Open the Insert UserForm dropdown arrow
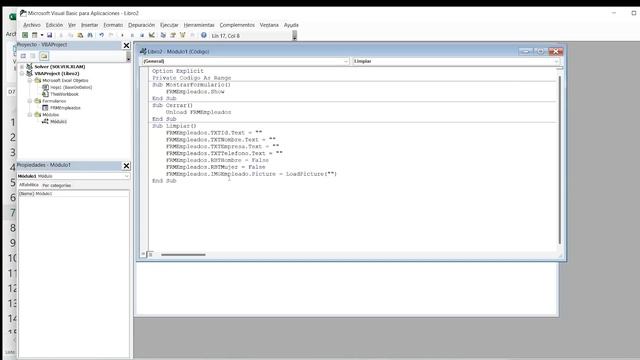The height and width of the screenshot is (360, 640). tap(42, 36)
